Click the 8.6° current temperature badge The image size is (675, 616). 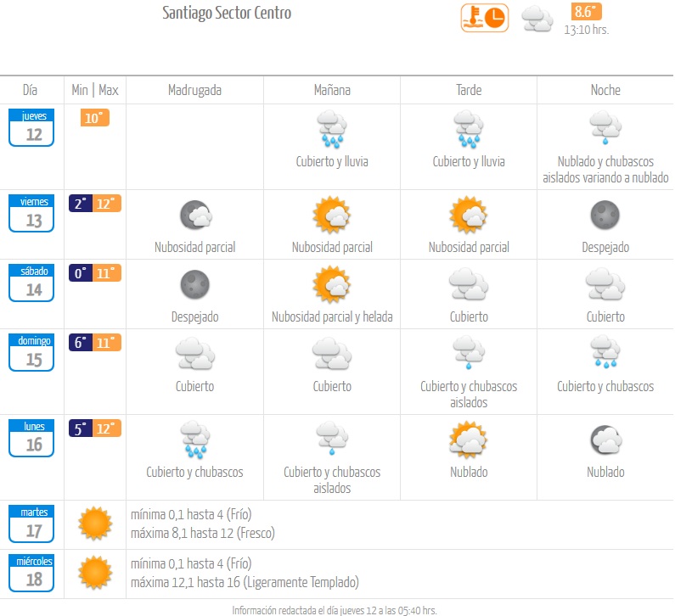pyautogui.click(x=586, y=12)
